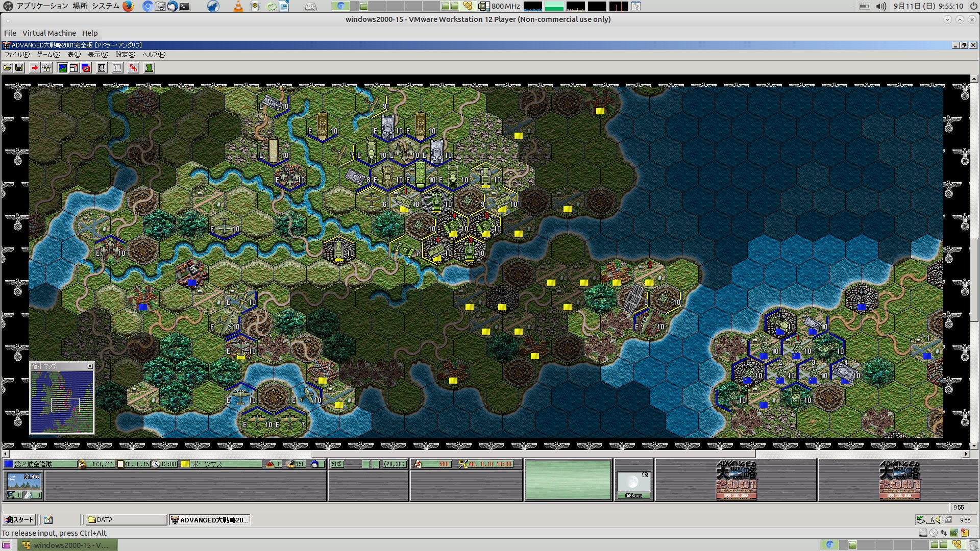Click the red END turn toolbar icon
Viewport: 980px width, 551px height.
click(133, 68)
